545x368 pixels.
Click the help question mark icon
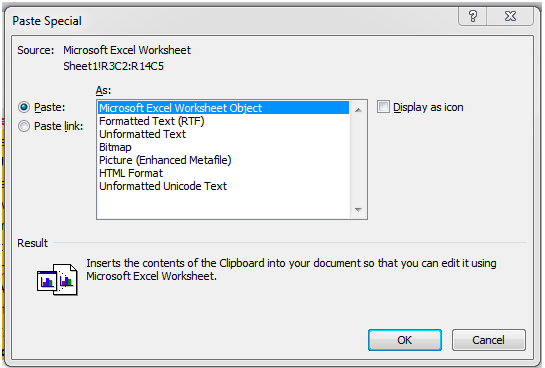point(473,16)
